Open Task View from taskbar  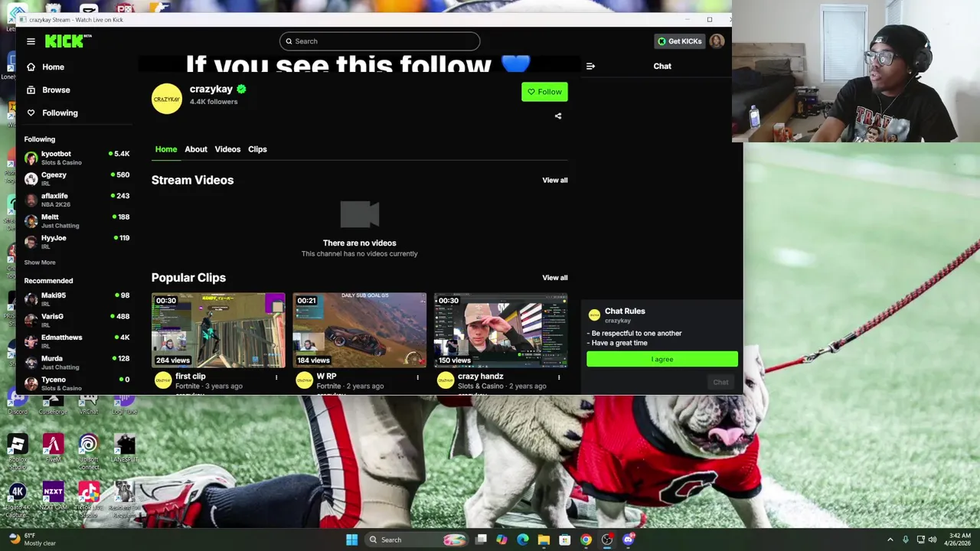tap(482, 540)
